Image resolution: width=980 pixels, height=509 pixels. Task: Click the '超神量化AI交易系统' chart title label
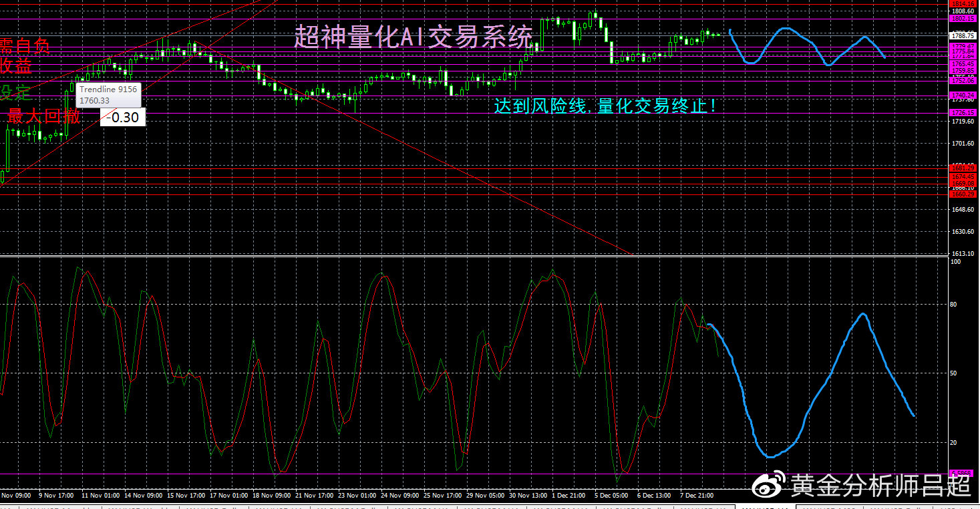coord(414,37)
